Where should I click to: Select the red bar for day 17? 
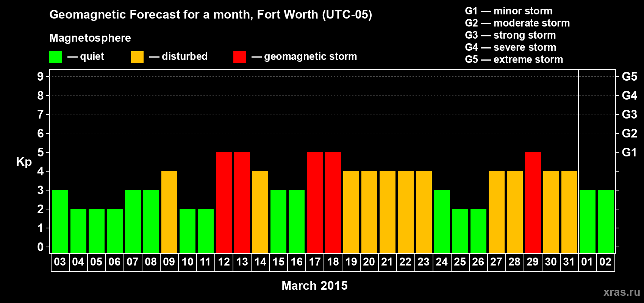click(x=315, y=202)
